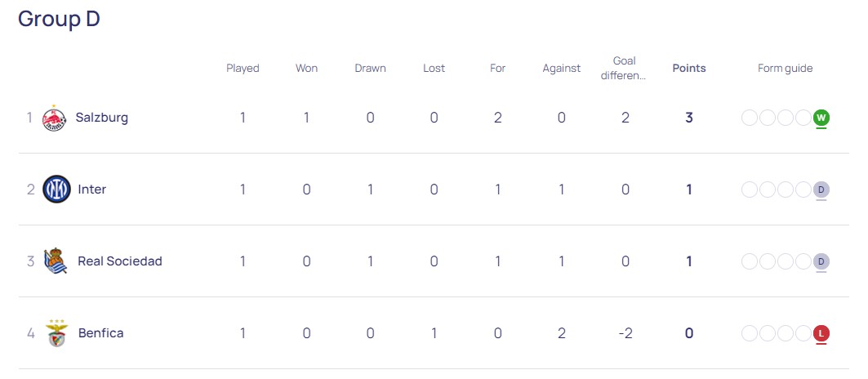Viewport: 868px width, 379px height.
Task: Open the Benfica team link
Action: tap(100, 333)
